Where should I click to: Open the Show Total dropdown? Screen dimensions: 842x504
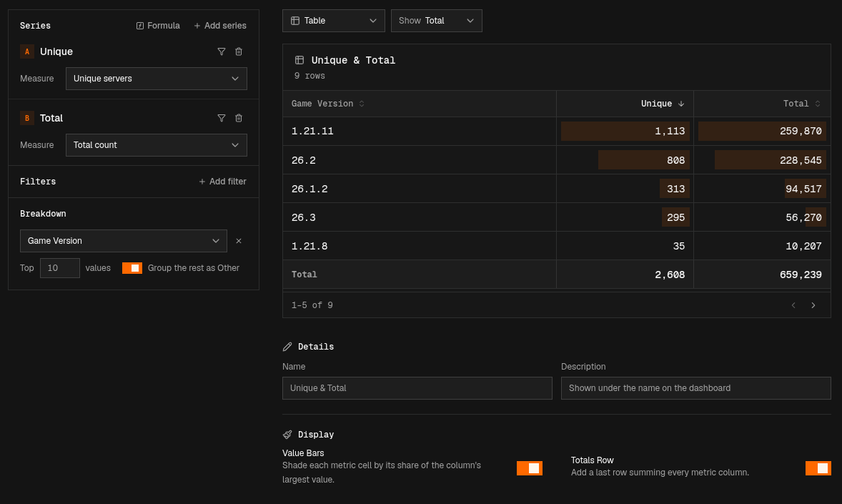pos(437,21)
